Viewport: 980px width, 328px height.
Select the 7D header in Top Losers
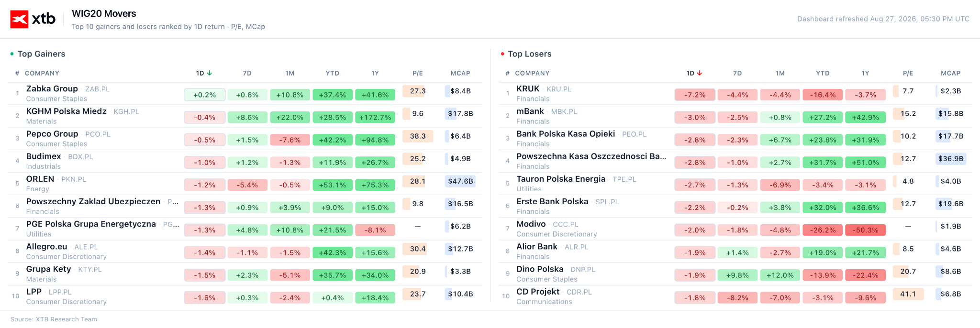[737, 73]
